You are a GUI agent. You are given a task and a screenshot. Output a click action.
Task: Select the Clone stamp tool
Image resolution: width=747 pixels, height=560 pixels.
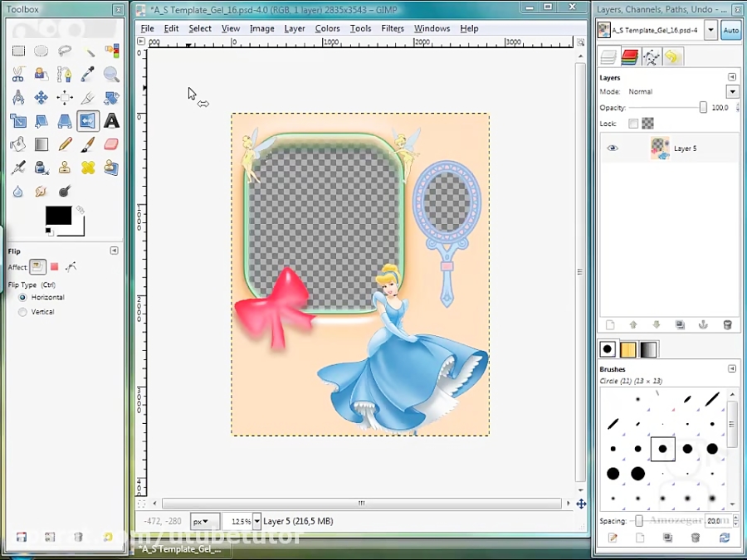65,167
